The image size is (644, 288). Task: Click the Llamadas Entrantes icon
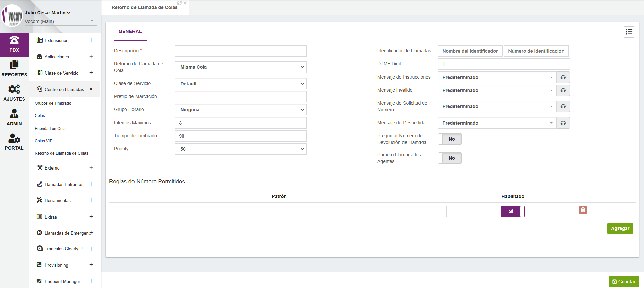[x=39, y=184]
